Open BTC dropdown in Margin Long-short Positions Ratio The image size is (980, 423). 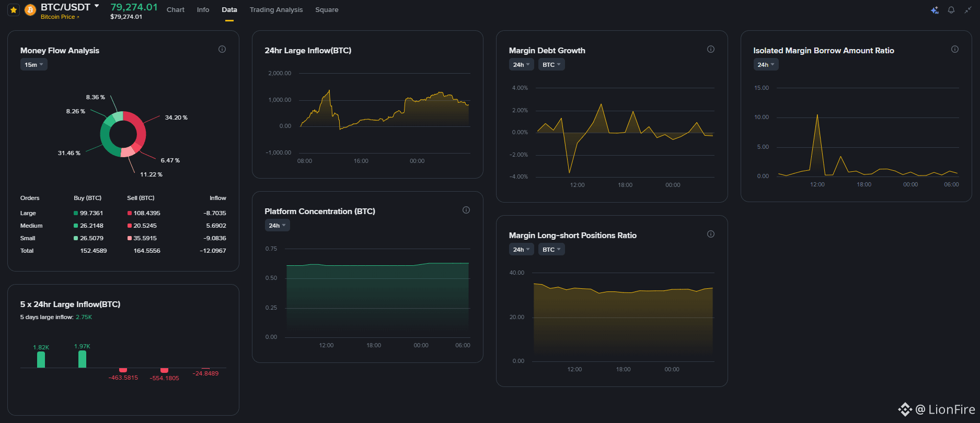tap(551, 250)
